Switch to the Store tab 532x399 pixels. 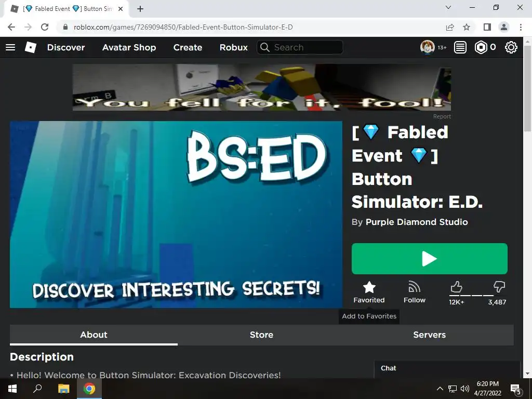[262, 335]
